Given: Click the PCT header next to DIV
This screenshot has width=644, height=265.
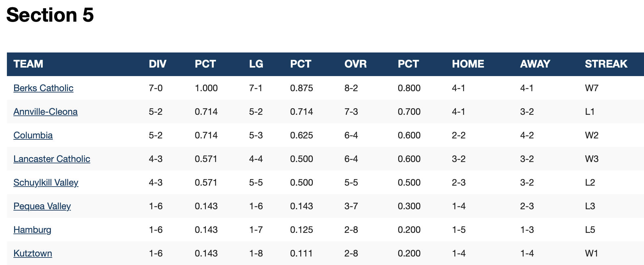Looking at the screenshot, I should [205, 64].
